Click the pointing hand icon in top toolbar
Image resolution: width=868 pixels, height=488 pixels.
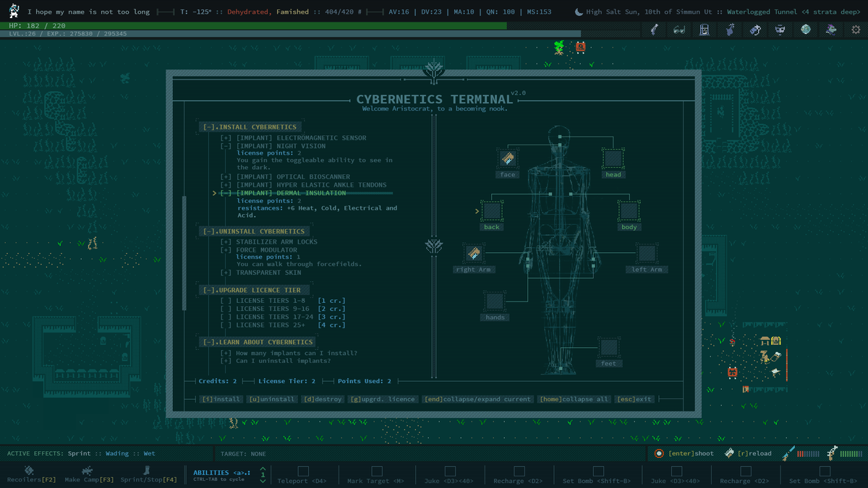click(730, 30)
